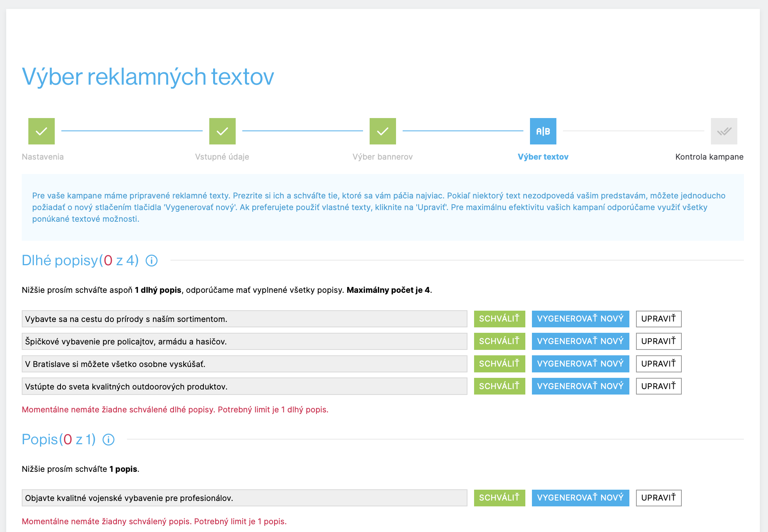
Task: Approve 'Vstúpte do sveta' long description
Action: [x=499, y=386]
